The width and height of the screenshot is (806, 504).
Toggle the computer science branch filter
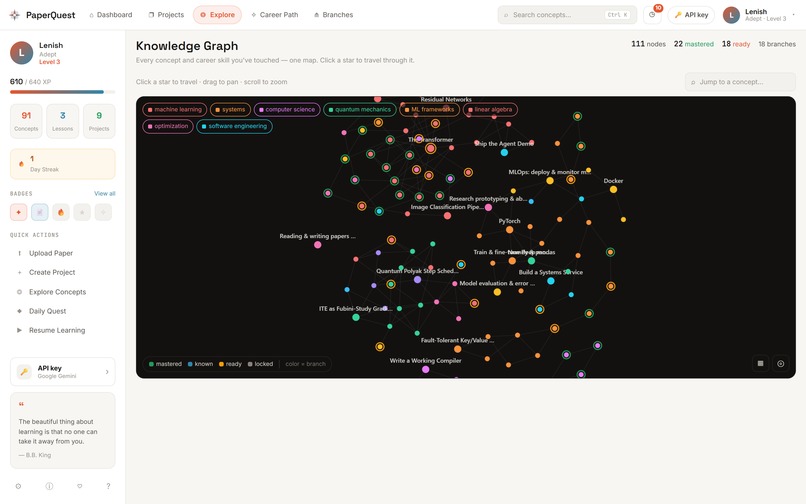pos(287,110)
